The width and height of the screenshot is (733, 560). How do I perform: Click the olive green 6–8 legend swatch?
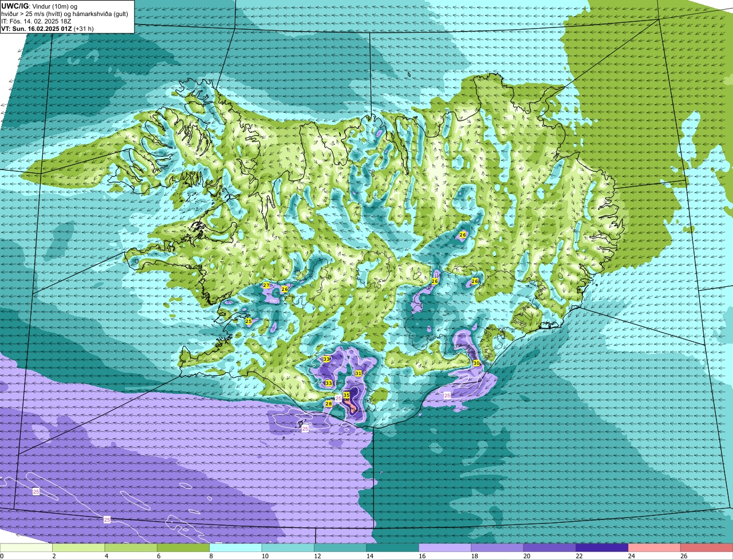click(x=183, y=547)
